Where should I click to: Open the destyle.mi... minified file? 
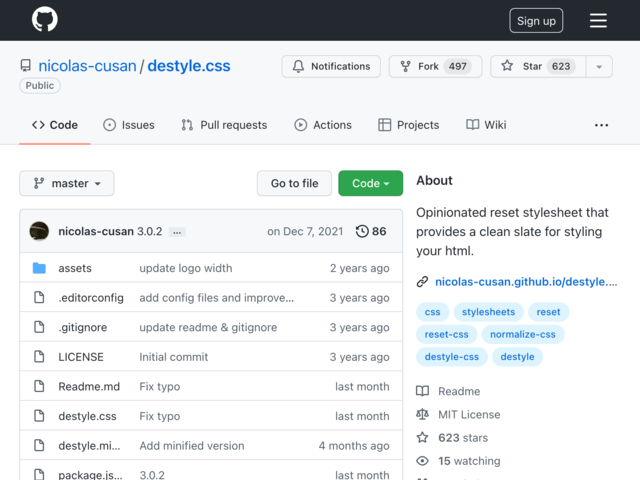(89, 446)
